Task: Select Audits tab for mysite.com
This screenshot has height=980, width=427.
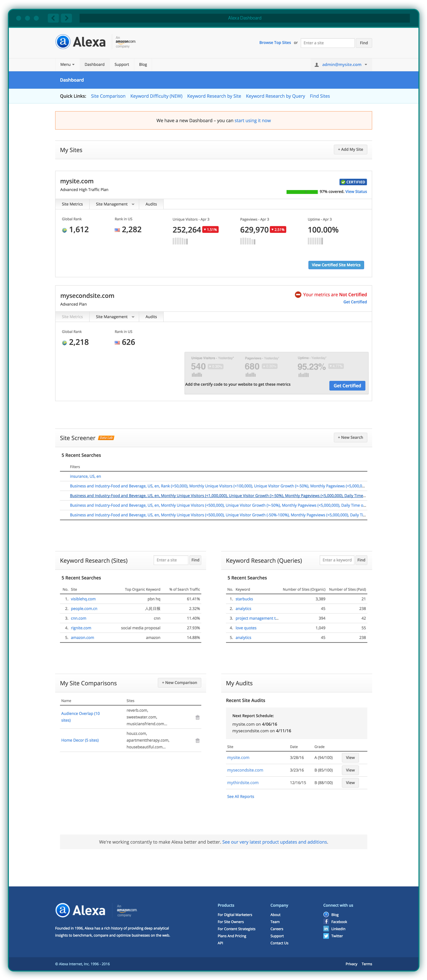Action: point(151,204)
